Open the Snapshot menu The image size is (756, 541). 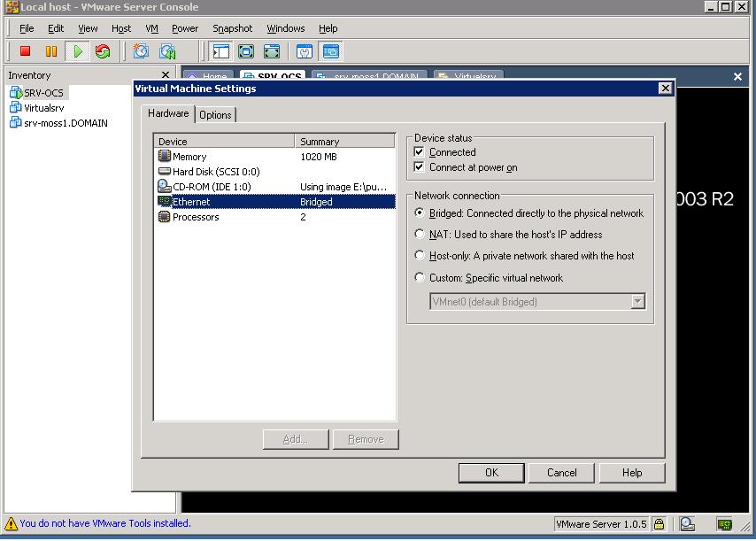click(233, 28)
